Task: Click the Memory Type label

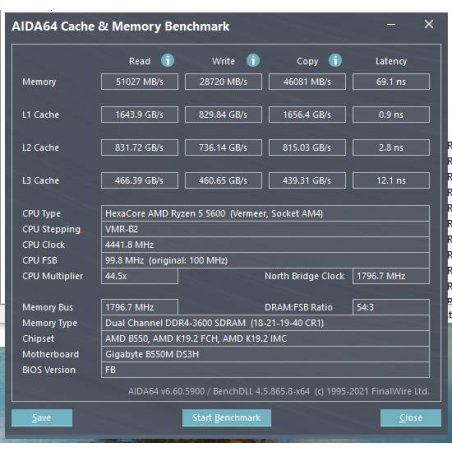Action: [x=50, y=323]
